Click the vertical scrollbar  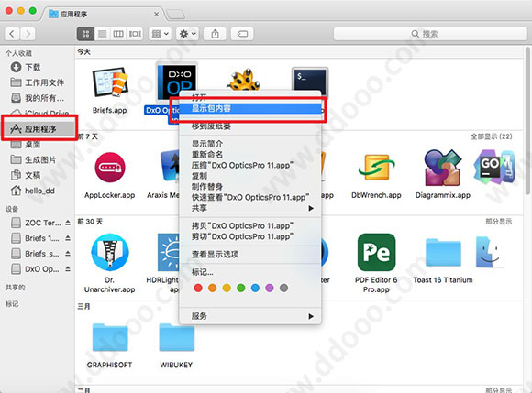coord(528,120)
